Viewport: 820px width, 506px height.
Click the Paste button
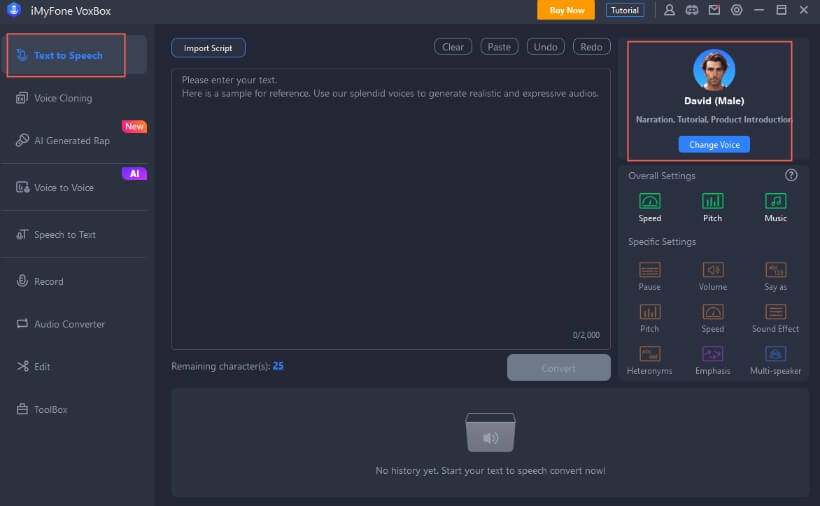click(499, 47)
